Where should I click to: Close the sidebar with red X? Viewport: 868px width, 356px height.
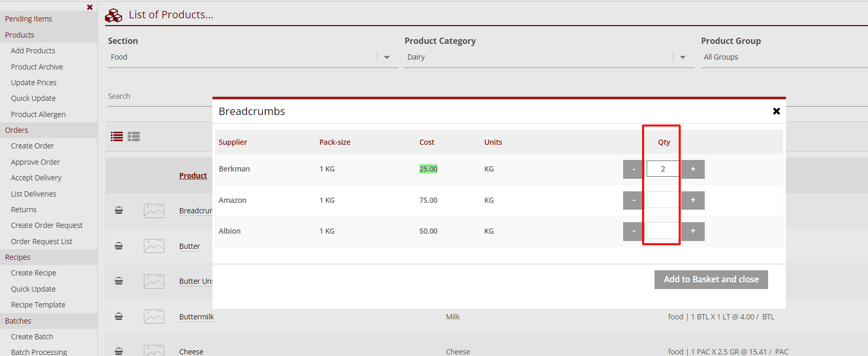(x=89, y=7)
